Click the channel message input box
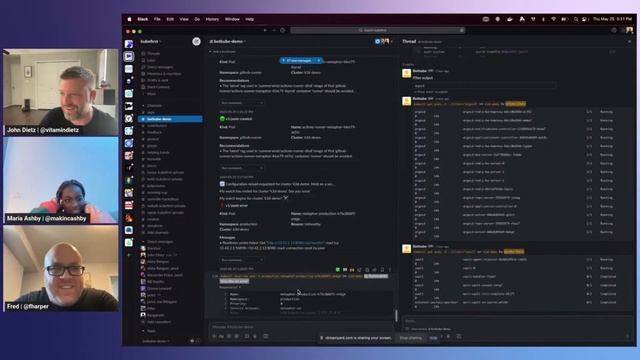640x360 pixels. point(301,327)
